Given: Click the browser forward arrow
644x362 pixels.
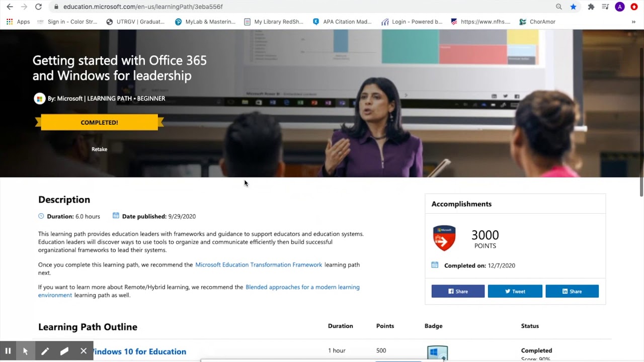Looking at the screenshot, I should [24, 7].
